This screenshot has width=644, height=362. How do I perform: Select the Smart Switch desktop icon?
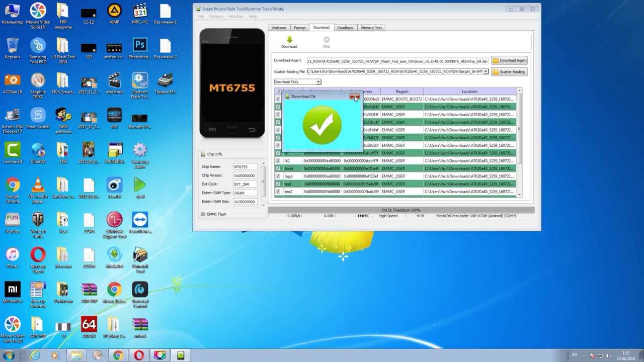pos(38,118)
